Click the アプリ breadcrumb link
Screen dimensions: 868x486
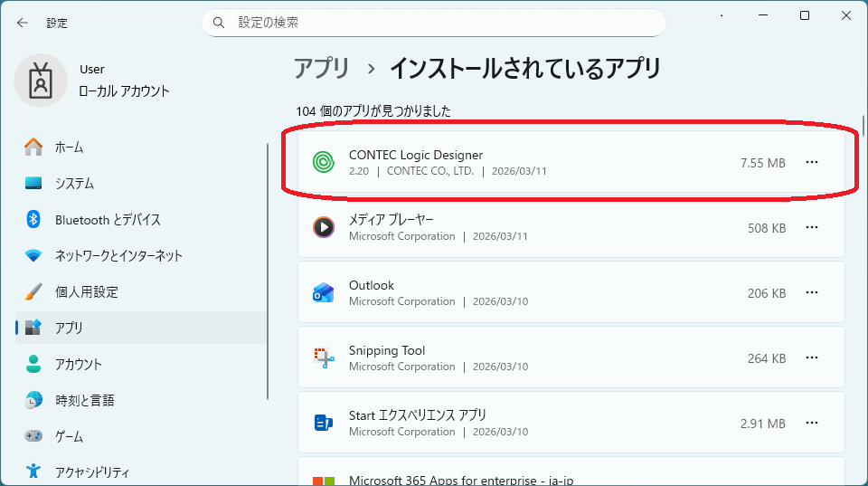(322, 69)
